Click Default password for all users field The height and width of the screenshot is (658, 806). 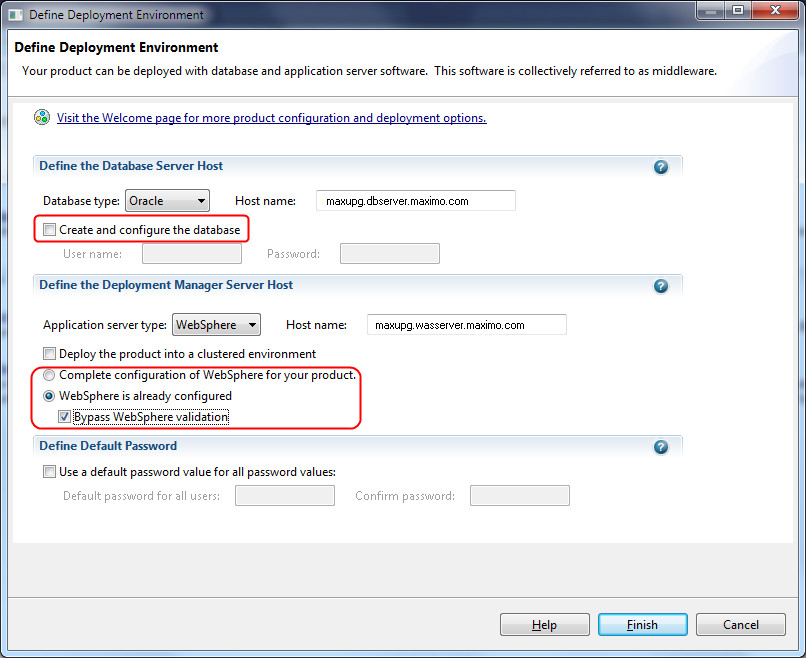click(x=285, y=496)
